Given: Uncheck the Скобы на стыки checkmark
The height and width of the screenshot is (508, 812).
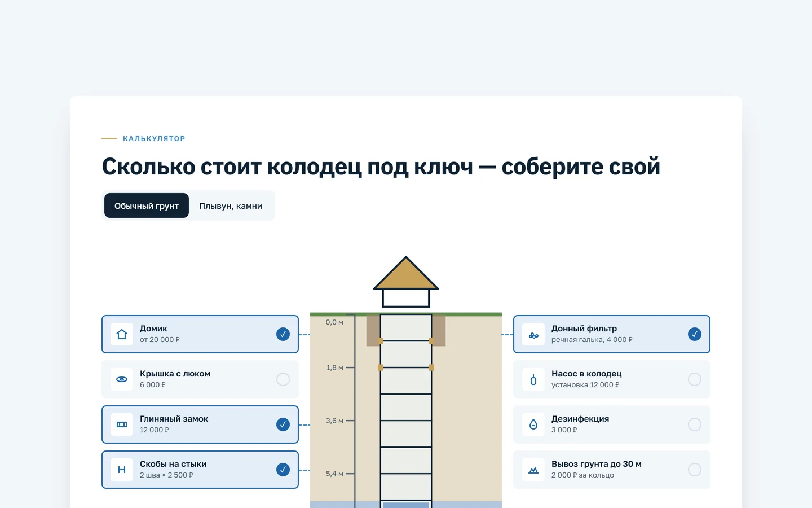Looking at the screenshot, I should tap(283, 470).
